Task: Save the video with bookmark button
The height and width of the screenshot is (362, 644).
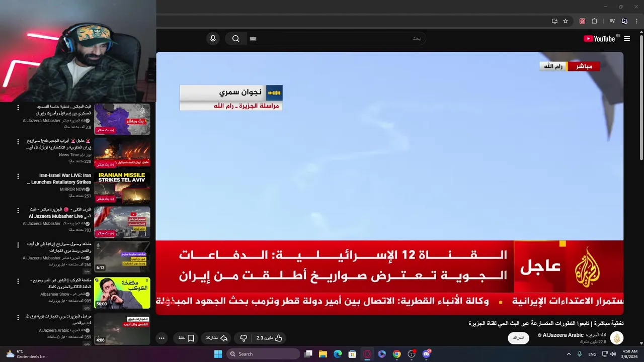Action: click(x=186, y=338)
